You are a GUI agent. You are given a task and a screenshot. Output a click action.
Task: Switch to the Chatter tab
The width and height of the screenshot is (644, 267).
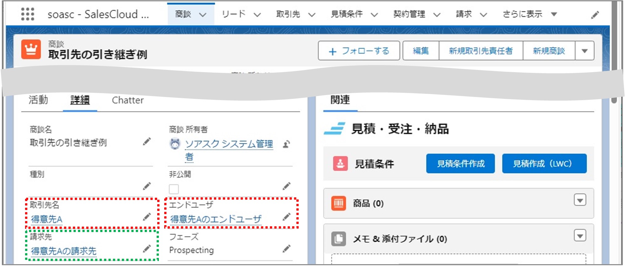click(x=128, y=100)
